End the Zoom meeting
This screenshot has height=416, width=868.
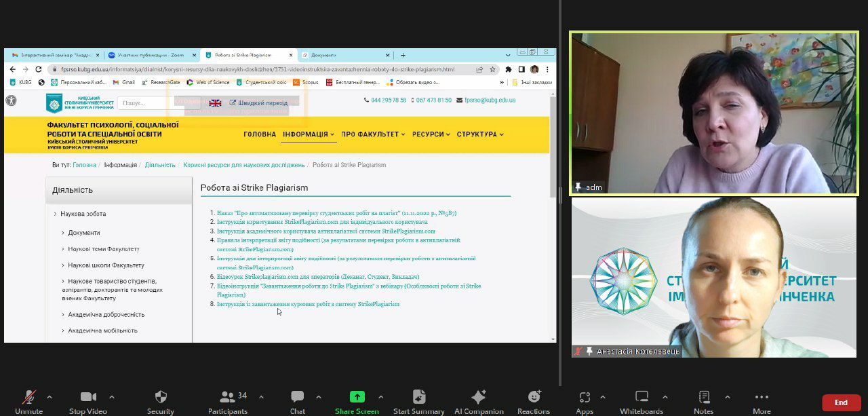coord(841,402)
